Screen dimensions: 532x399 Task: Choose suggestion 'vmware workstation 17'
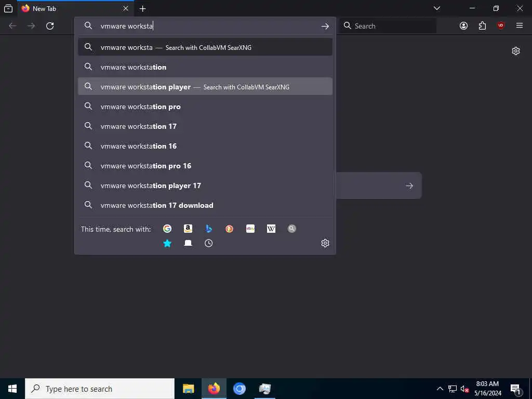pyautogui.click(x=205, y=126)
